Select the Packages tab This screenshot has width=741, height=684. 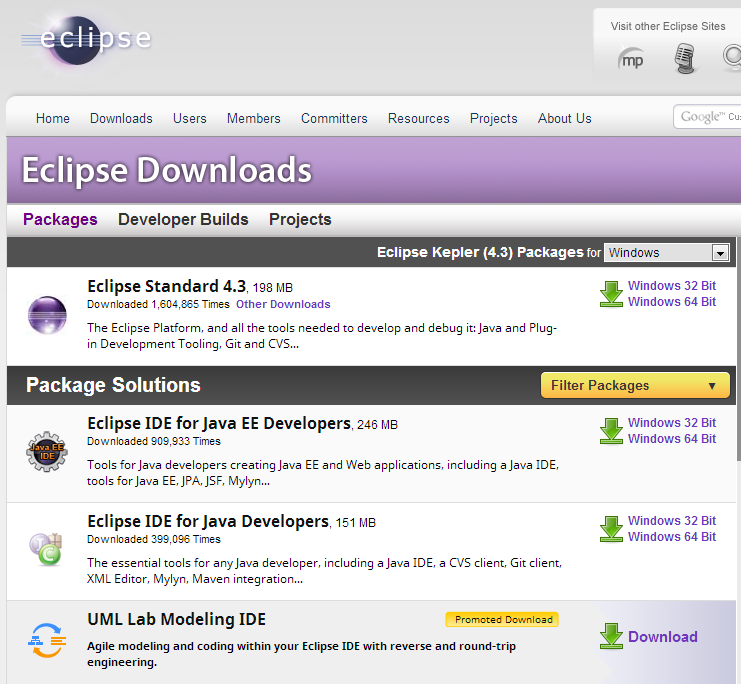coord(60,219)
